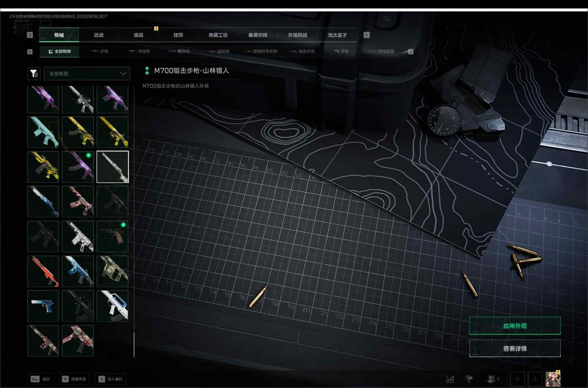Open the player avatar profile
This screenshot has height=388, width=588.
click(553, 379)
